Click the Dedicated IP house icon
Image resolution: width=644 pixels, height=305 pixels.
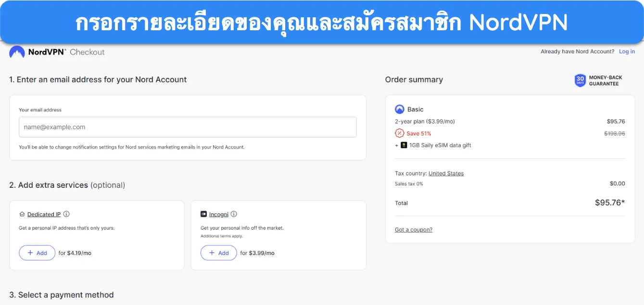click(x=22, y=214)
